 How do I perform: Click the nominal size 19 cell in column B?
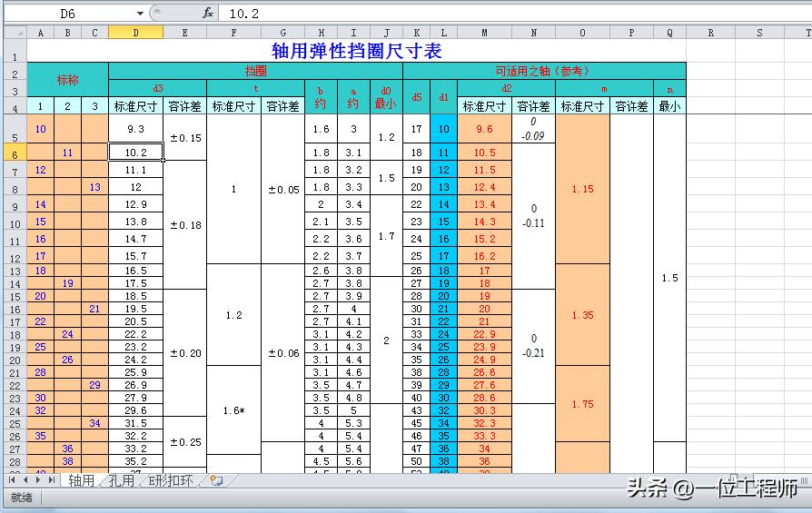point(67,283)
